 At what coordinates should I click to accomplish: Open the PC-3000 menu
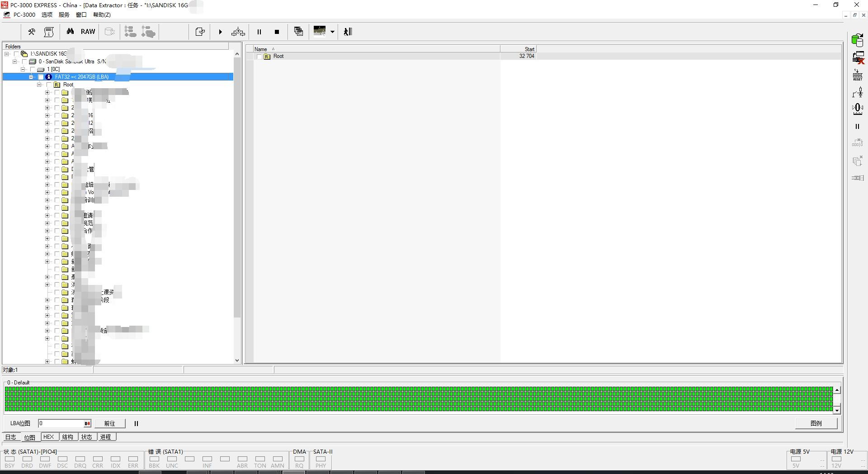(x=24, y=14)
